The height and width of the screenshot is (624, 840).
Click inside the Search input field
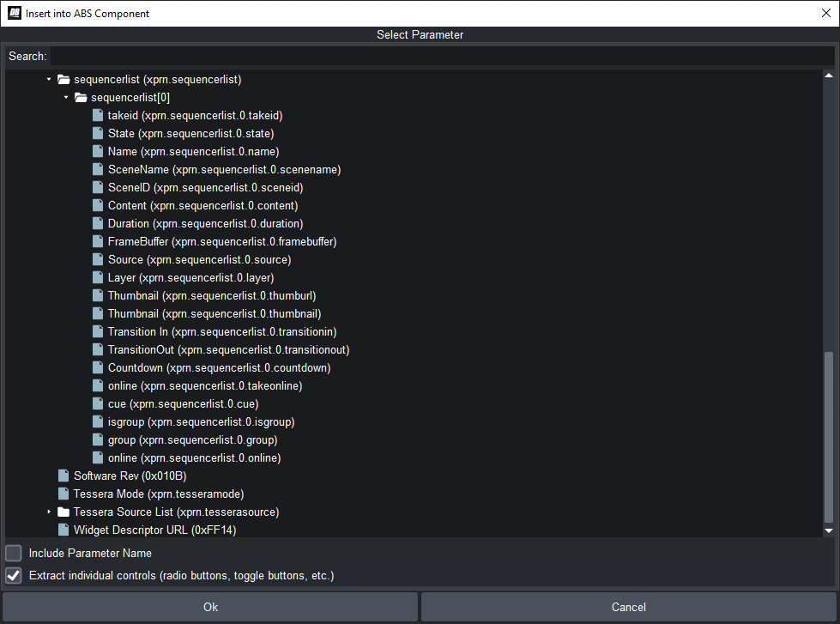pyautogui.click(x=442, y=56)
